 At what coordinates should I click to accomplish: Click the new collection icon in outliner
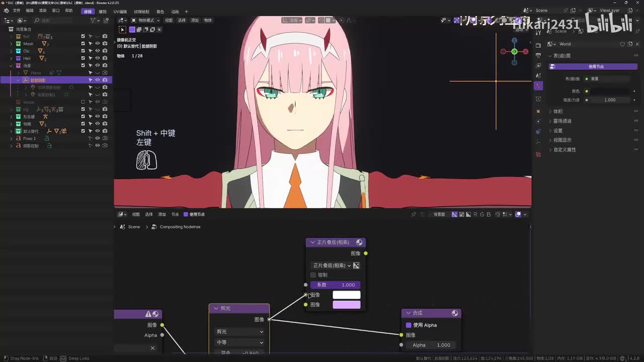[105, 21]
